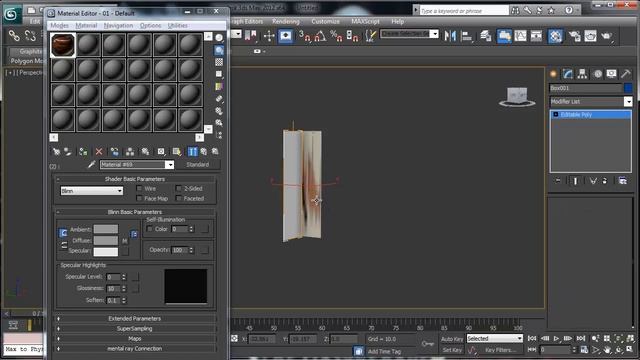The width and height of the screenshot is (640, 360).
Task: Enable Self-Illumination Color checkbox
Action: pos(149,229)
